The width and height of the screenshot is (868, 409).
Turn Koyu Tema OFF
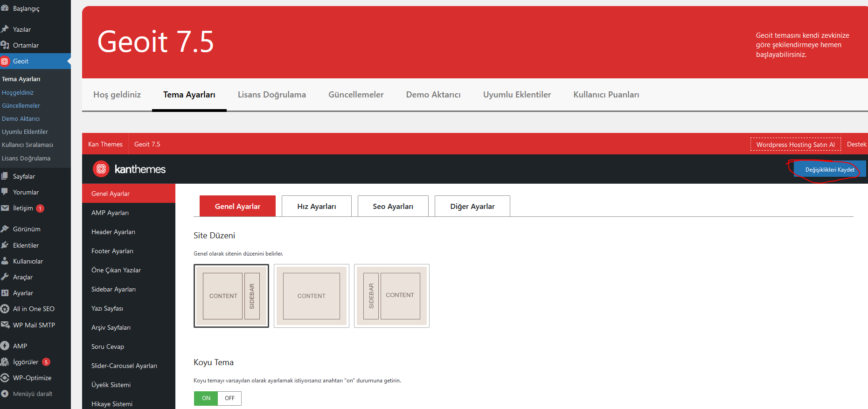[229, 398]
